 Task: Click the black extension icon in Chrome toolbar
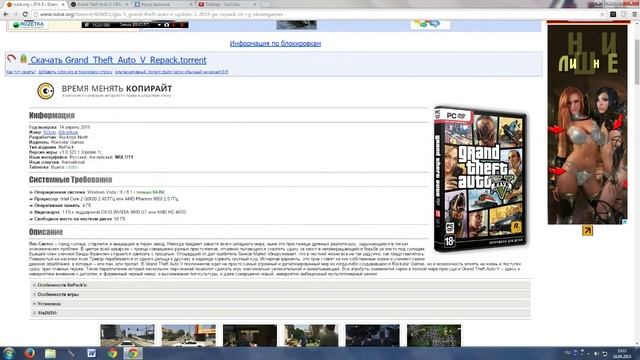tap(613, 14)
